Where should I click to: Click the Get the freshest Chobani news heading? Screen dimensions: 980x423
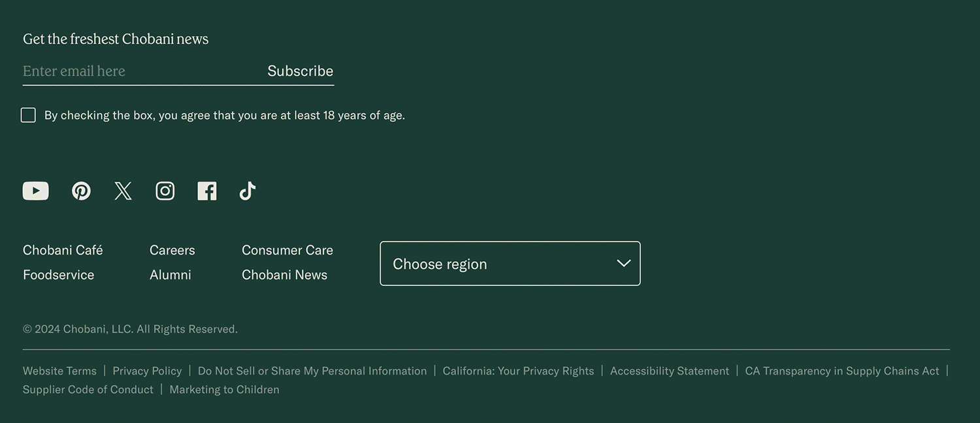point(116,39)
